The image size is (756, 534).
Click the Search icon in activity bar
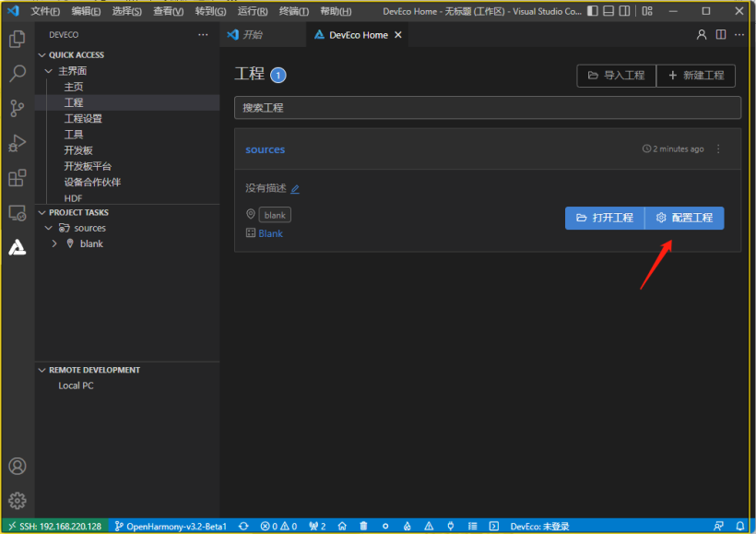pyautogui.click(x=17, y=74)
